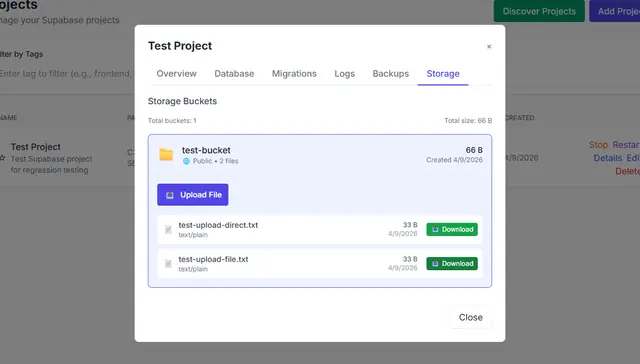Click the 'Storage Buckets' heading
640x364 pixels.
pos(182,101)
